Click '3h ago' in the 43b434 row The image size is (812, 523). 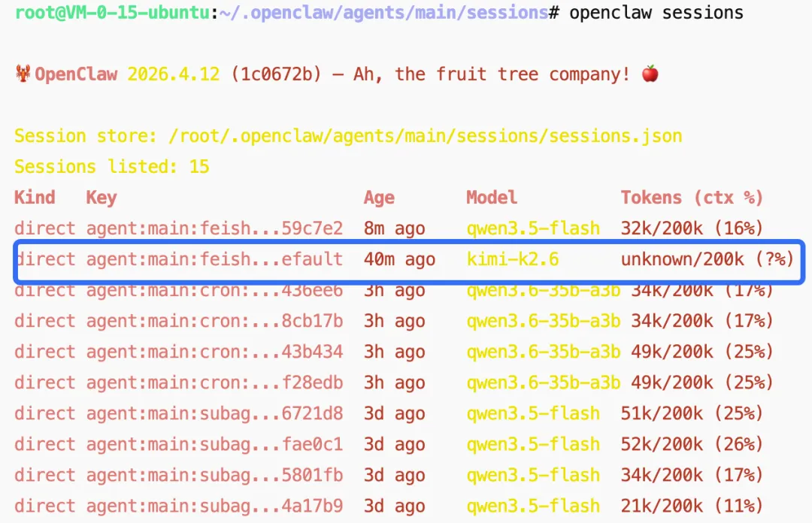coord(394,352)
